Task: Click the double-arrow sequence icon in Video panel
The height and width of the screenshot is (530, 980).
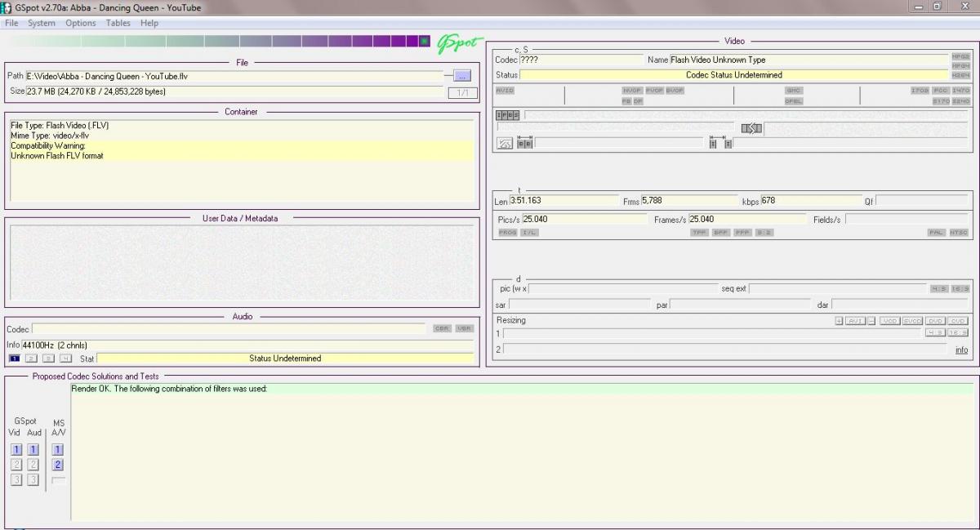Action: click(751, 128)
